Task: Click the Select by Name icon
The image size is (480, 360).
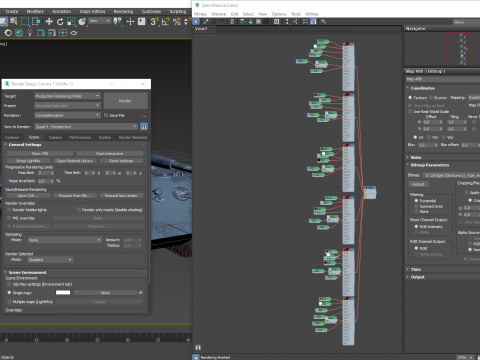Action: 14,22
